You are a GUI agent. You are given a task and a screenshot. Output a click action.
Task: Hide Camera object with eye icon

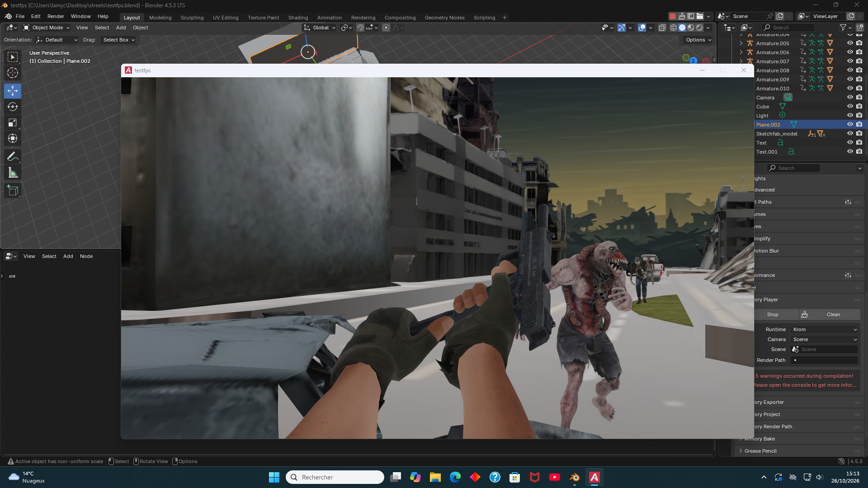850,97
